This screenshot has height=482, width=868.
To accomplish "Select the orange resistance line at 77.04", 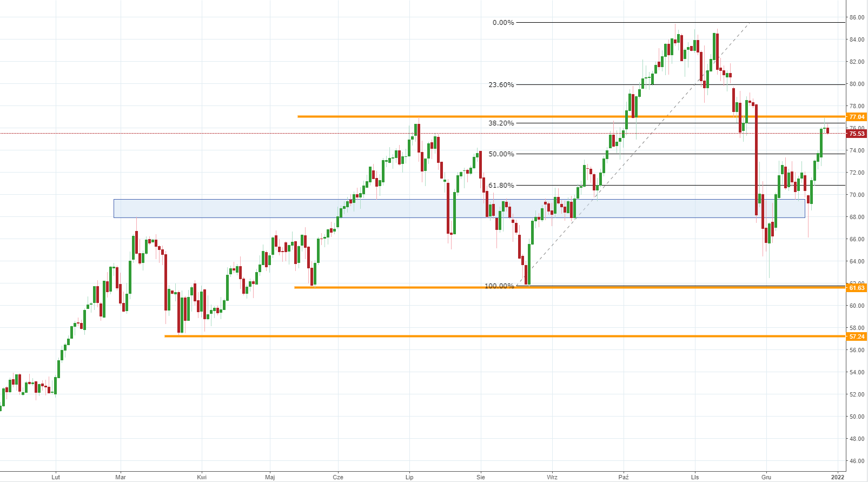I will (571, 116).
